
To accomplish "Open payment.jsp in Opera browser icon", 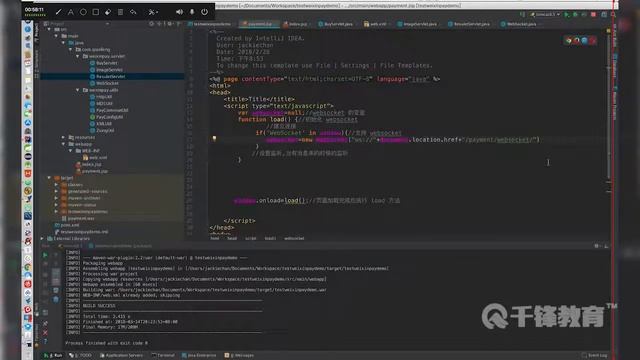I will click(x=592, y=40).
